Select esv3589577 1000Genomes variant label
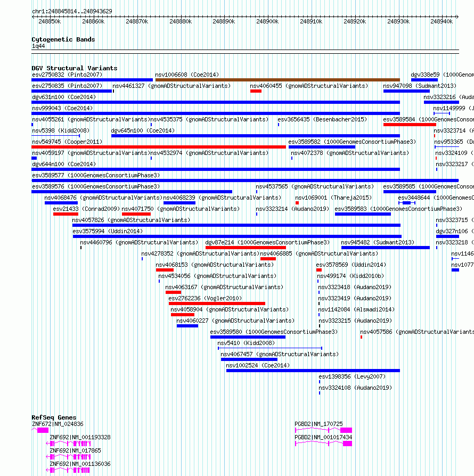Image resolution: width=474 pixels, height=476 pixels. 96,176
